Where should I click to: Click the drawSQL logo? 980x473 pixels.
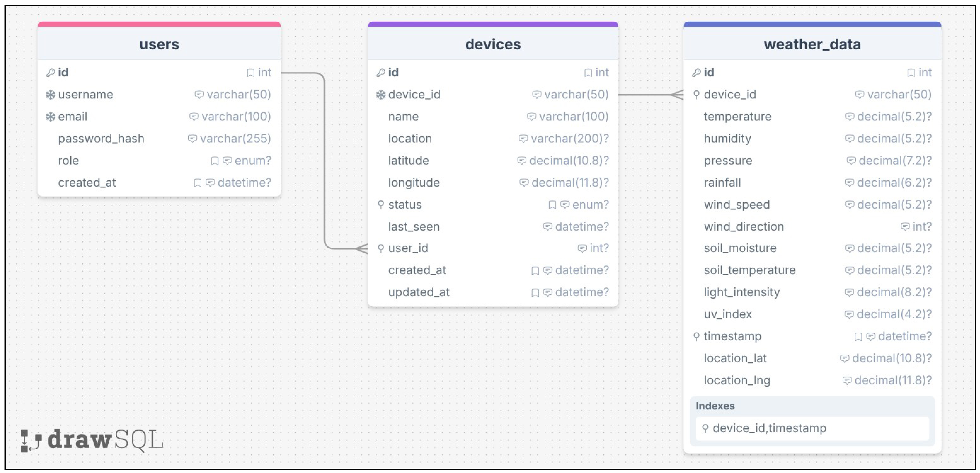92,440
